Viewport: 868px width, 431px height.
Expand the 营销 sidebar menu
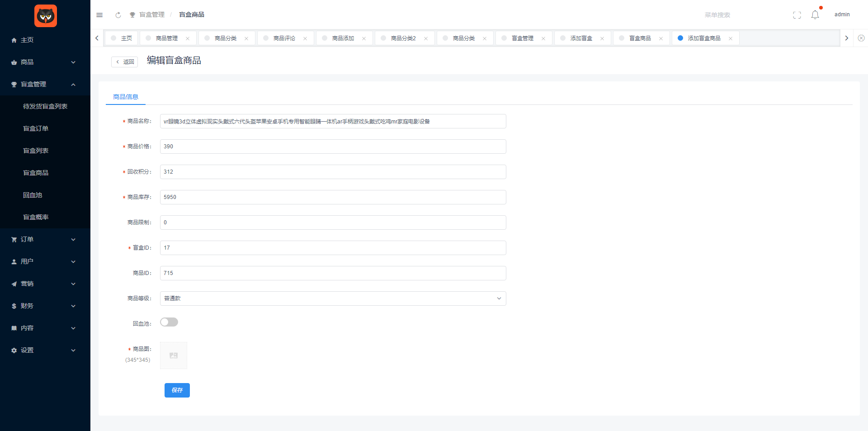coord(45,284)
